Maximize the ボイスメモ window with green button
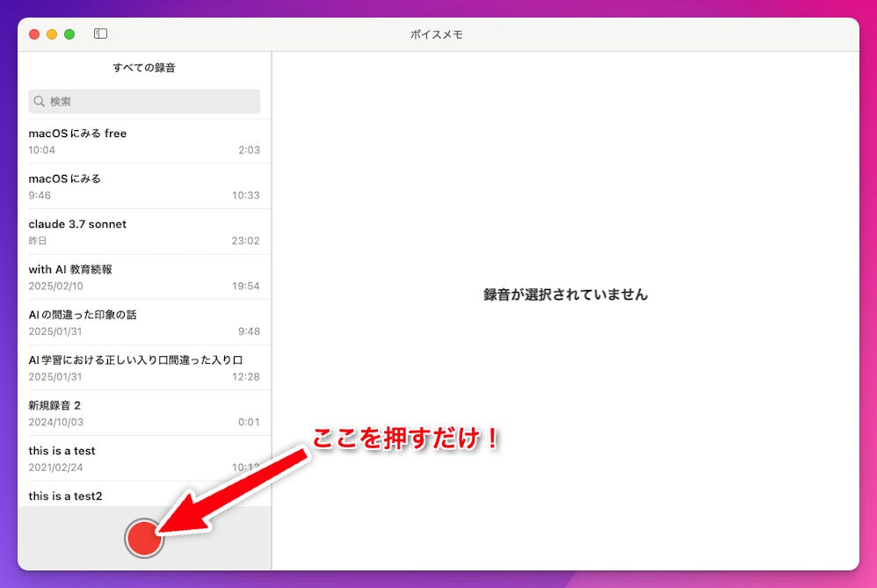 [69, 34]
